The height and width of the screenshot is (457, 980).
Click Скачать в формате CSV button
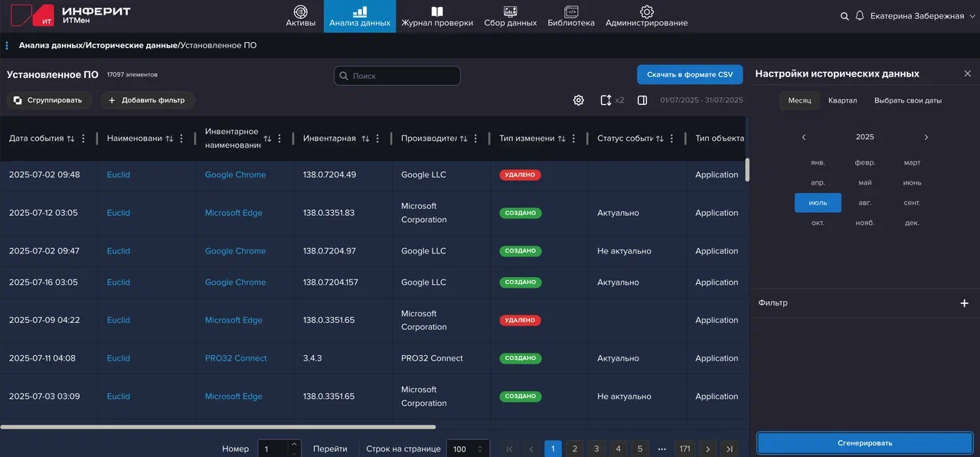(x=689, y=74)
